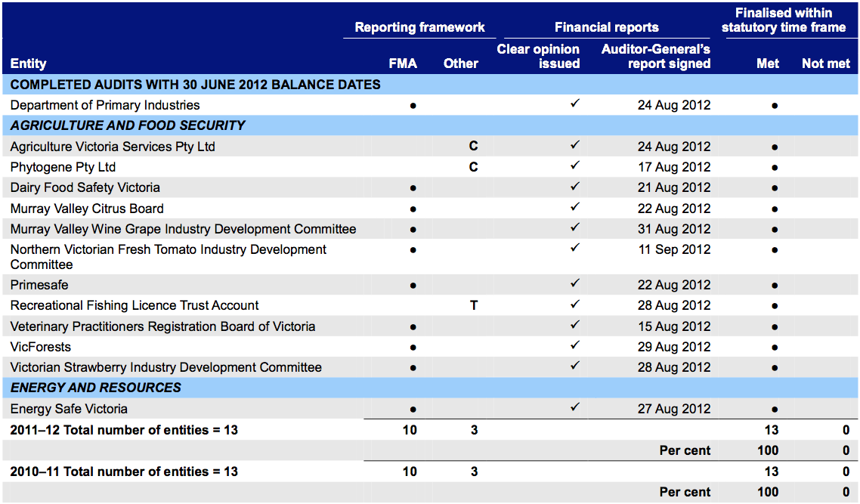Select "Finalised within statutory time frame" header
The width and height of the screenshot is (860, 504).
pos(784,20)
